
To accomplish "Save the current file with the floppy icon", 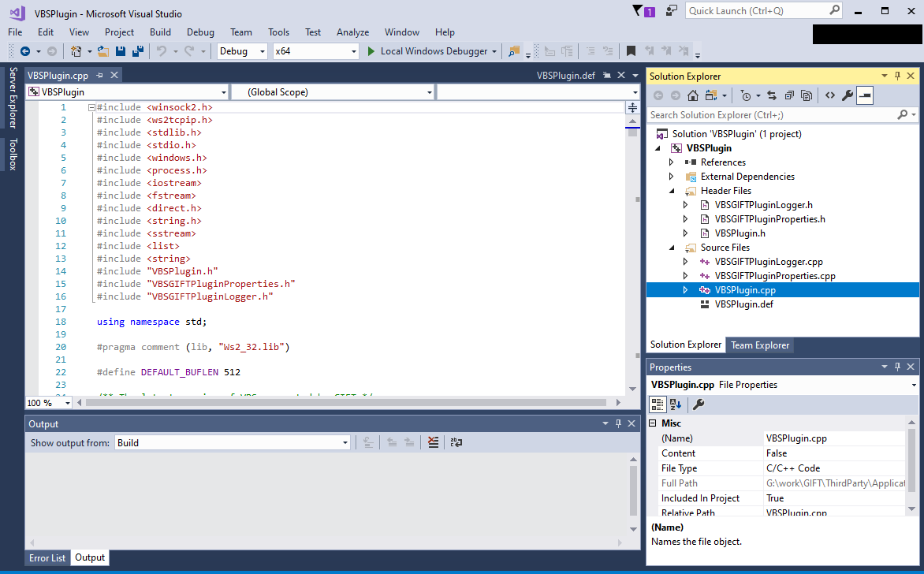I will tap(121, 51).
